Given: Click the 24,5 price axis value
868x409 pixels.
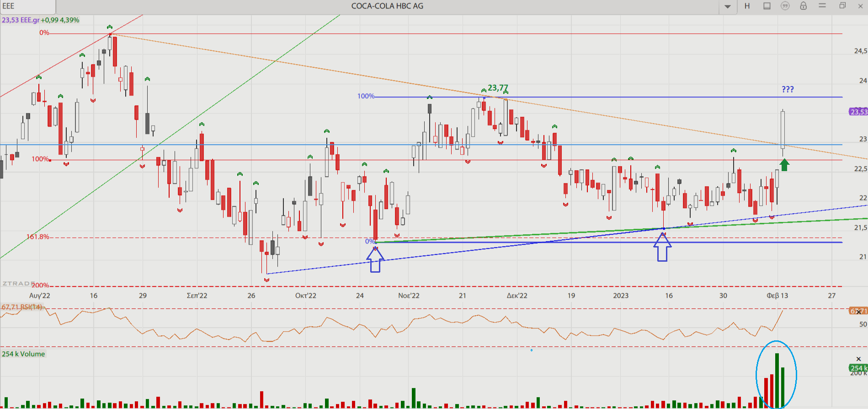Looking at the screenshot, I should [x=861, y=51].
